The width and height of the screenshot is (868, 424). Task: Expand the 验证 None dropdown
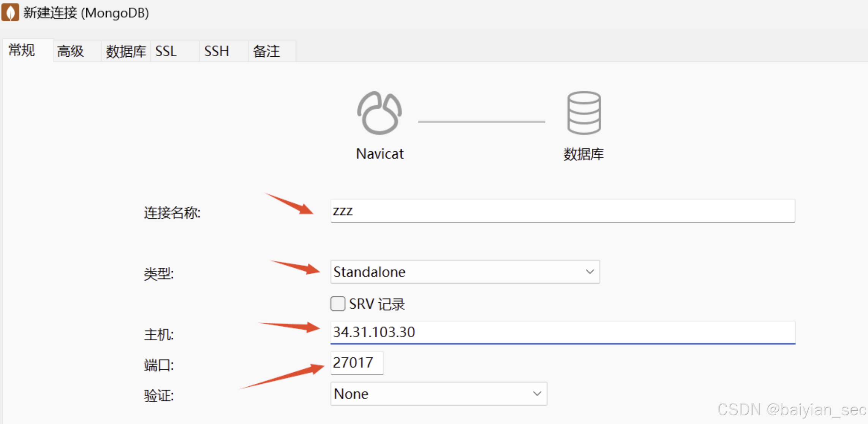tap(438, 394)
